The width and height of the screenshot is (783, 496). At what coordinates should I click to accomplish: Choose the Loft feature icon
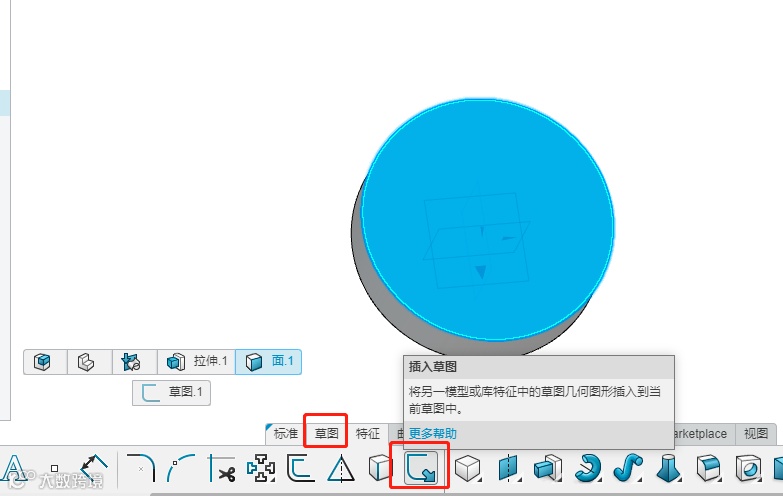(x=668, y=468)
